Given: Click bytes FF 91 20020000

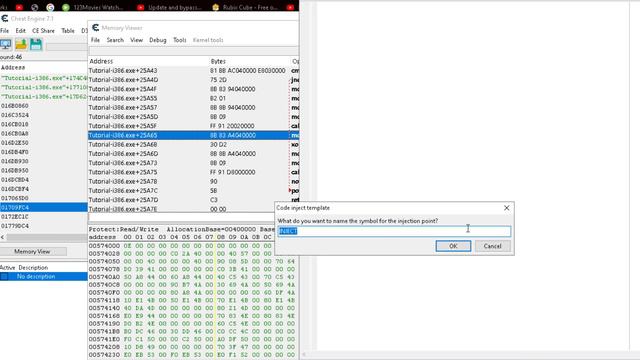Looking at the screenshot, I should click(x=232, y=126).
